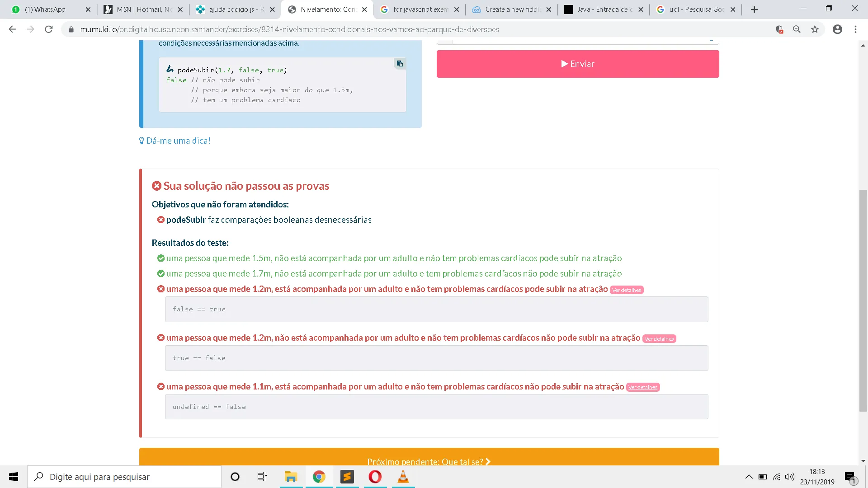This screenshot has height=488, width=868.
Task: Copy the podeSubir code snippet
Action: (400, 64)
